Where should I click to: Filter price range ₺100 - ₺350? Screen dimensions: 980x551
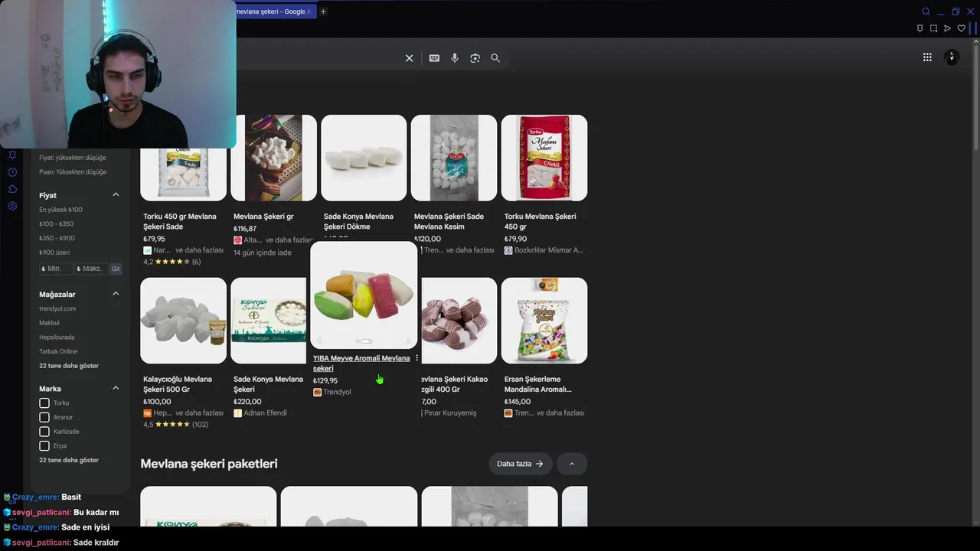[56, 224]
